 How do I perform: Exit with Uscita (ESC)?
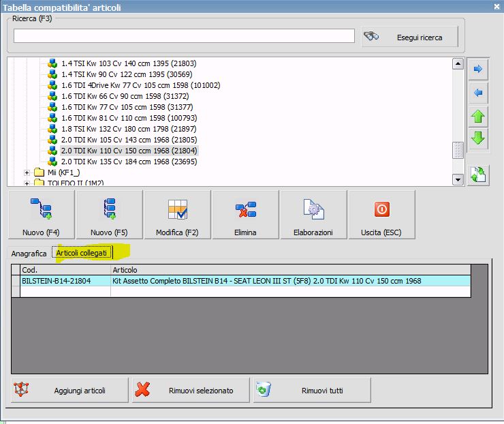pos(382,215)
